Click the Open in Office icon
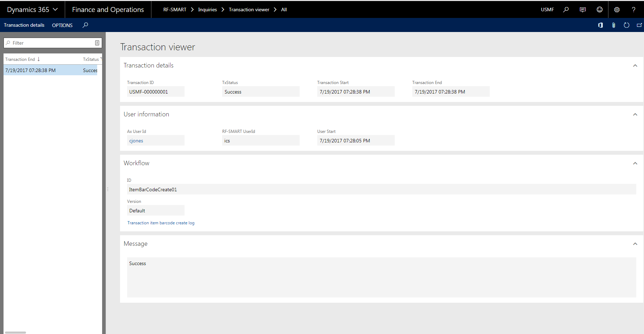This screenshot has width=644, height=334. point(600,25)
